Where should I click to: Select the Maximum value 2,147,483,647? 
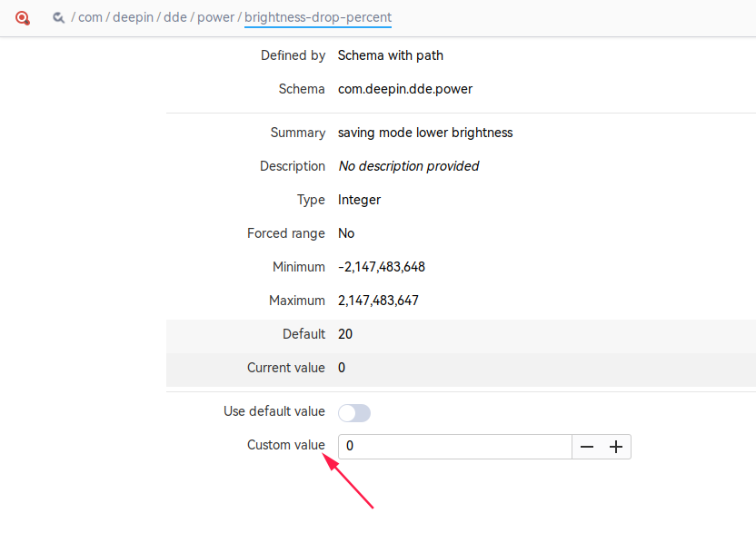coord(378,301)
